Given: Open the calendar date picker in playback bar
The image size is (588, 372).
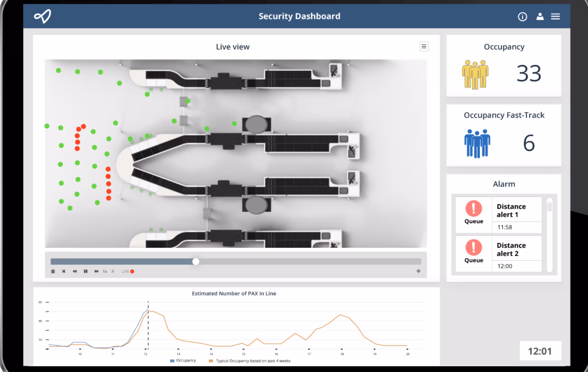Looking at the screenshot, I should click(53, 271).
